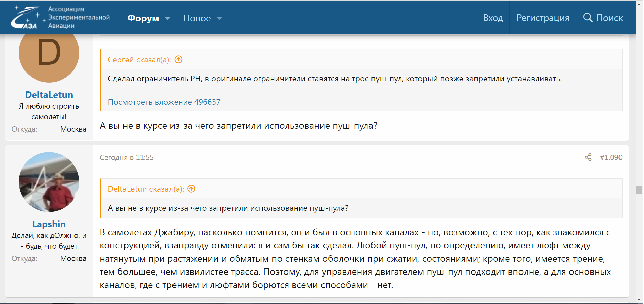Click the search magnifier icon
The width and height of the screenshot is (644, 304).
coord(588,18)
